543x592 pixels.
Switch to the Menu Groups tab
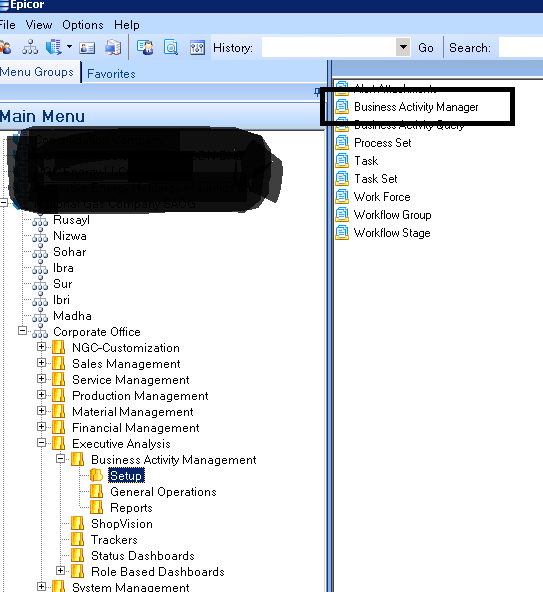click(37, 72)
